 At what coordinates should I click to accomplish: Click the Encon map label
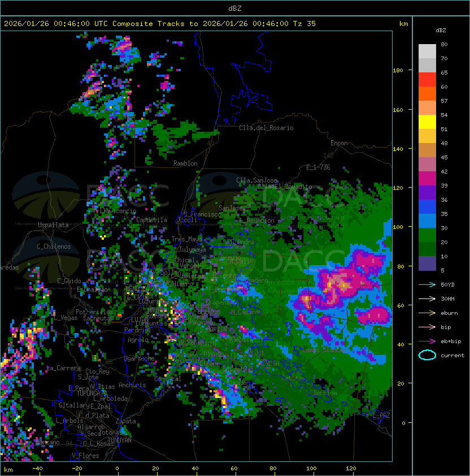339,143
